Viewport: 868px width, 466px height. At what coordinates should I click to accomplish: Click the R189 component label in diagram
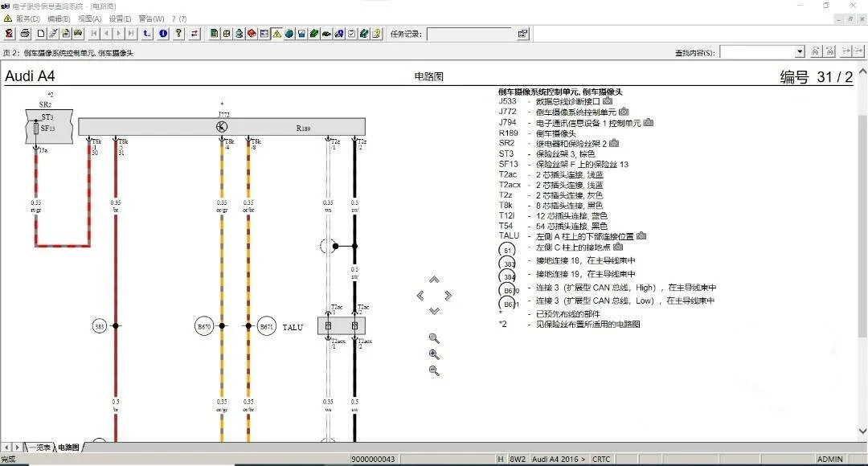coord(303,128)
